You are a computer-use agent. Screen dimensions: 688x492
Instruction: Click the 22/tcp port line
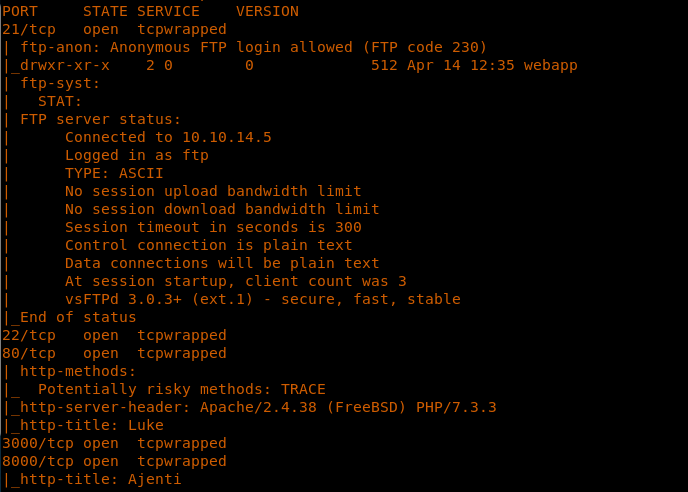click(x=114, y=335)
